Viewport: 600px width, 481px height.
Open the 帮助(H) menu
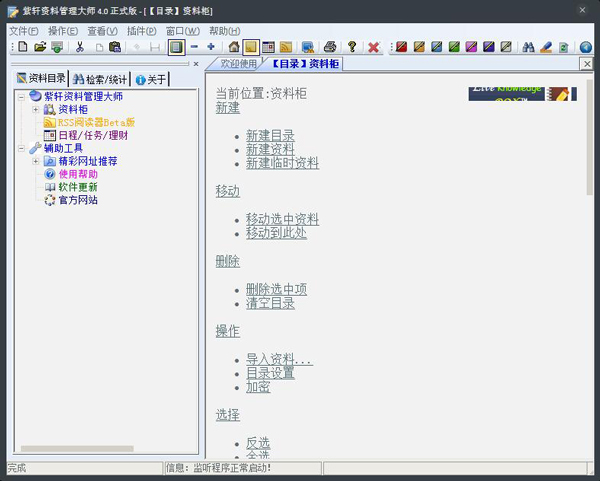pos(225,31)
